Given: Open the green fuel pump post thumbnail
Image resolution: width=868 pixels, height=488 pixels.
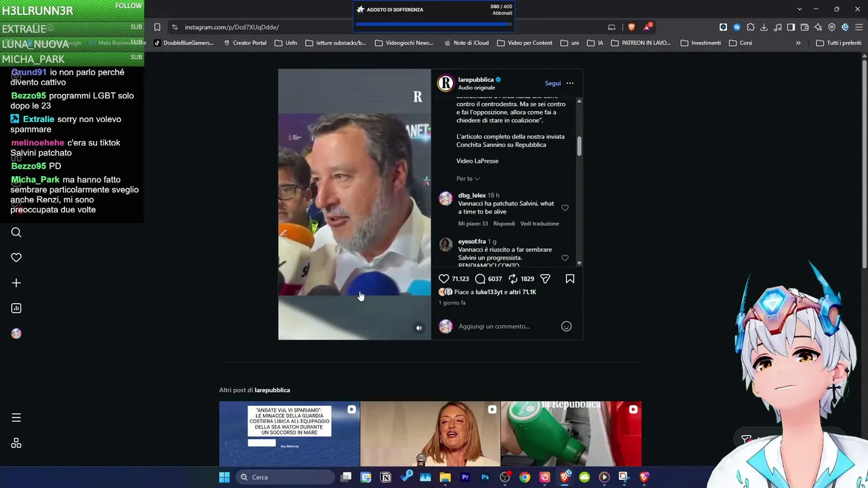Looking at the screenshot, I should tap(571, 434).
